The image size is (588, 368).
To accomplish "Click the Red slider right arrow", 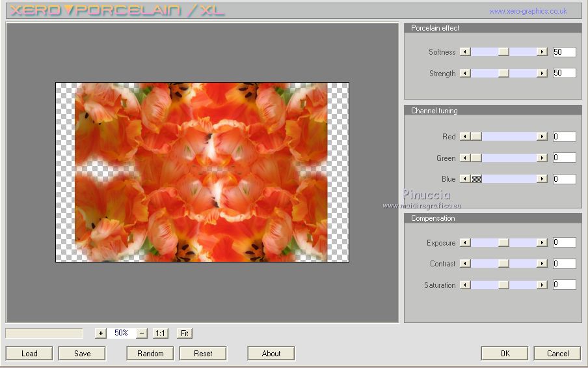I will point(542,137).
